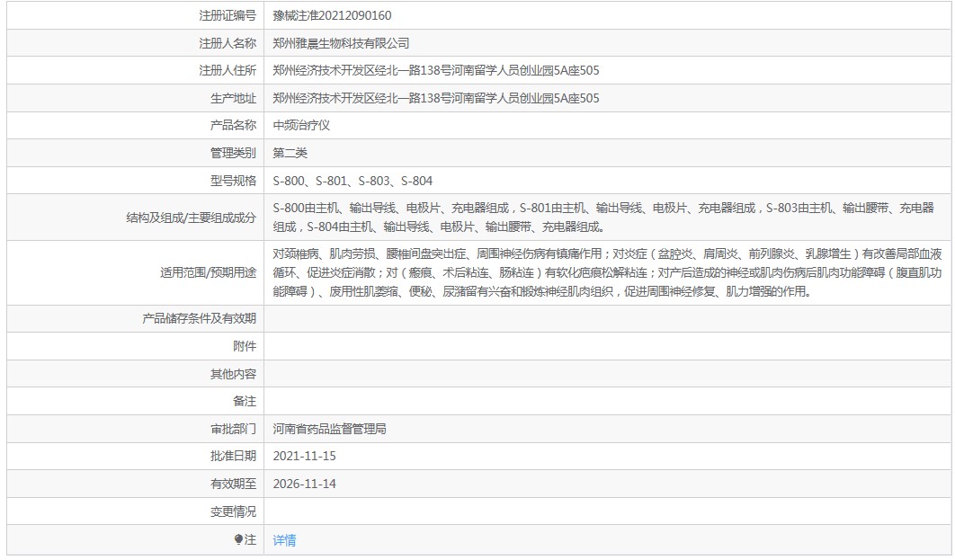This screenshot has height=560, width=955.
Task: Click the label 生产地址
Action: point(233,98)
